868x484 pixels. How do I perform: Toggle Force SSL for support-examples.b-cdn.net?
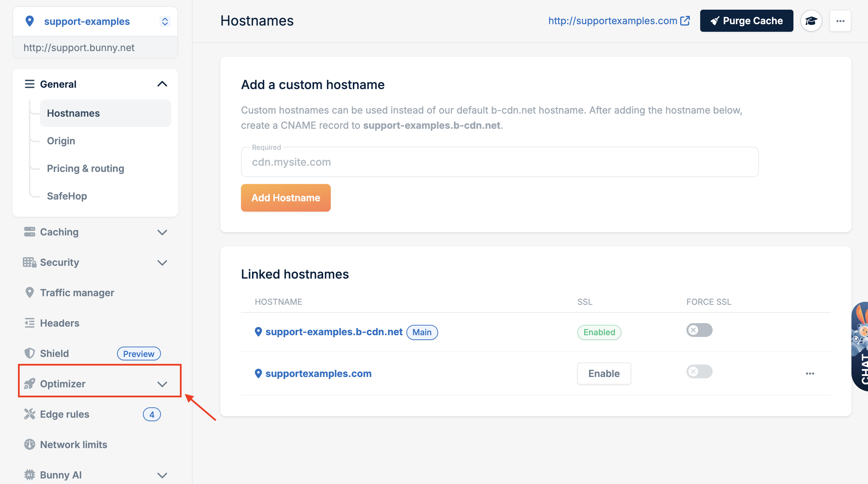[699, 330]
